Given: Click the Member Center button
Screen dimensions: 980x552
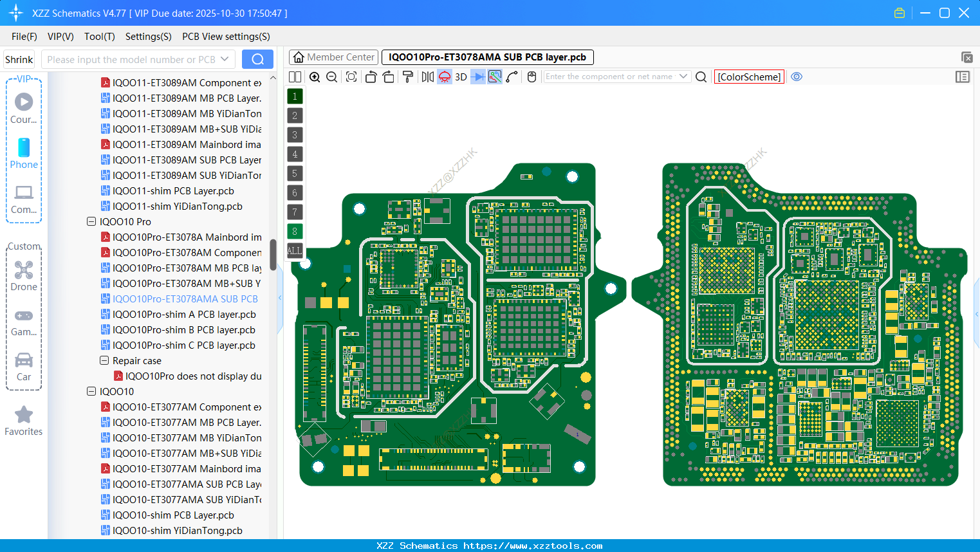Looking at the screenshot, I should pos(333,57).
